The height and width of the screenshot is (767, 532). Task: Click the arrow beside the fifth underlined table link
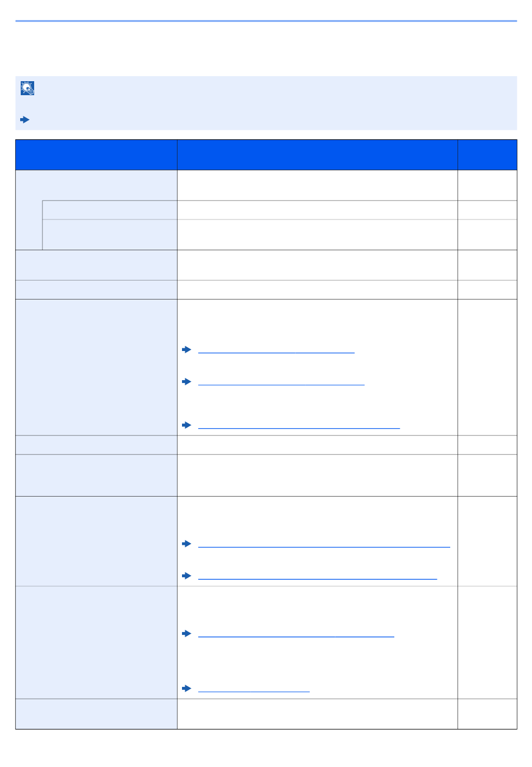[187, 576]
